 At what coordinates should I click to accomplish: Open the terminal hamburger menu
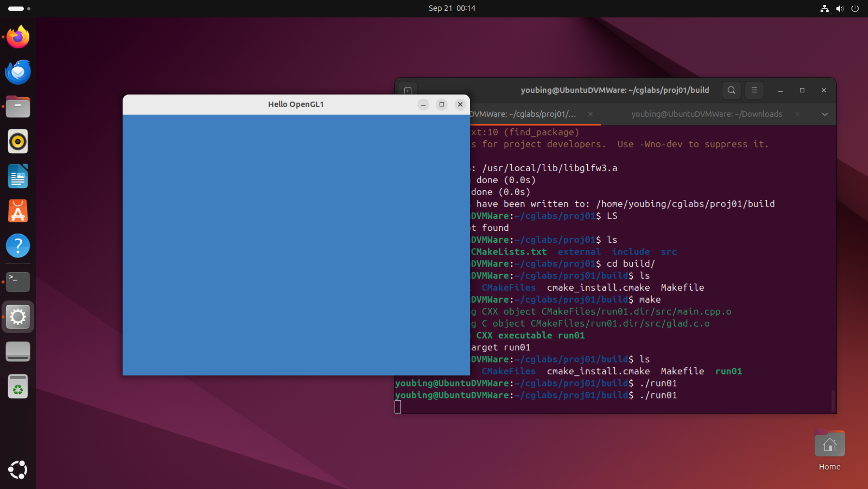754,90
